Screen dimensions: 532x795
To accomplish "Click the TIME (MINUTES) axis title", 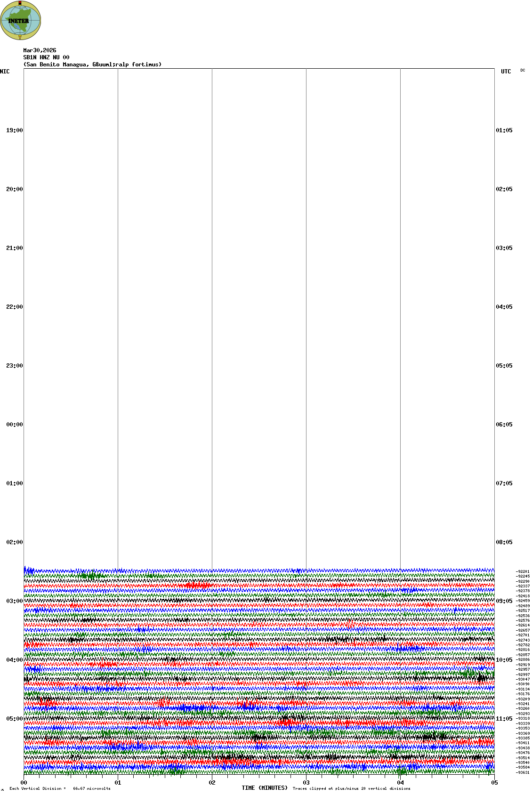I will (265, 788).
